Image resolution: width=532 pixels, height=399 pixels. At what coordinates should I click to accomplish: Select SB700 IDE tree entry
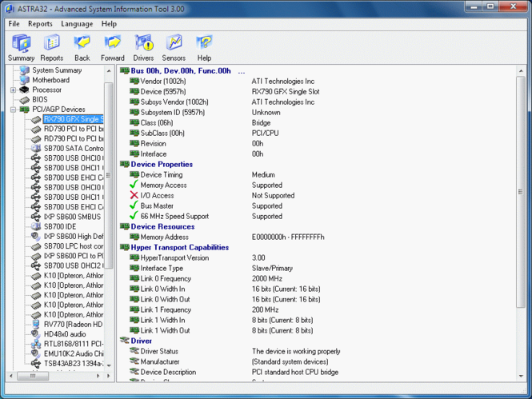pos(60,226)
